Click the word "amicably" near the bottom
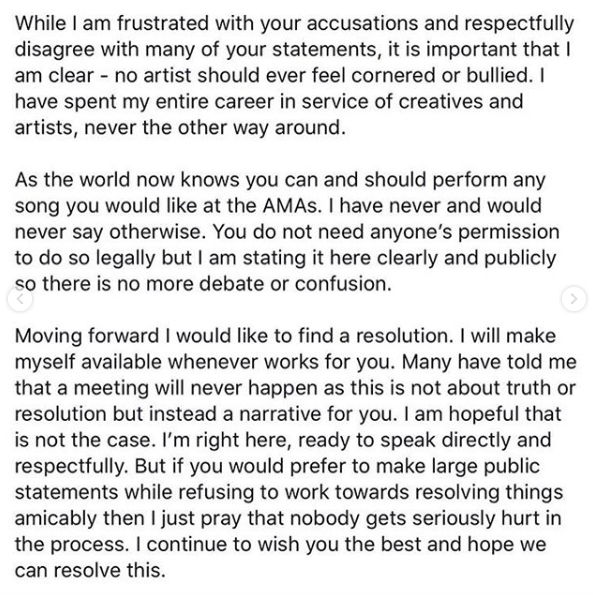Screen dimensions: 593x596 click(56, 518)
